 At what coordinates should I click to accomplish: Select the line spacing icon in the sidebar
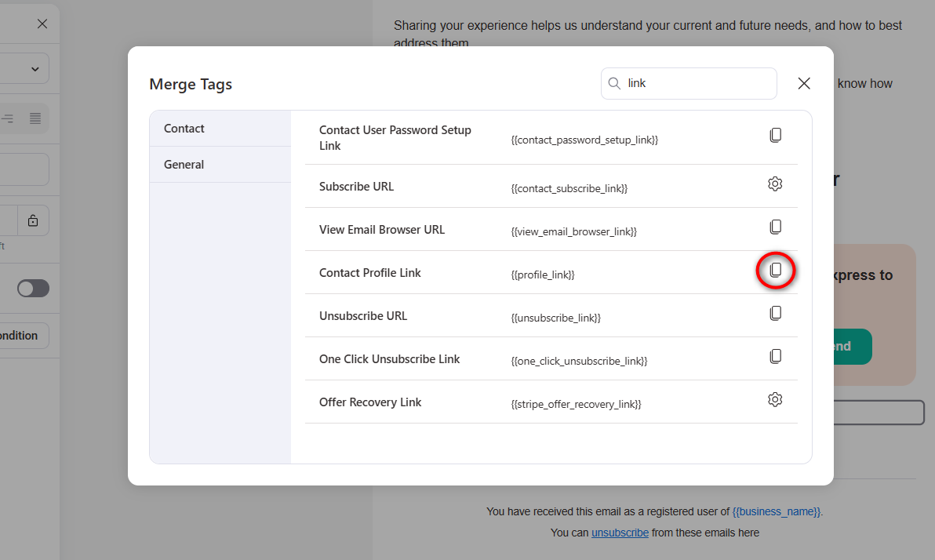click(x=9, y=118)
